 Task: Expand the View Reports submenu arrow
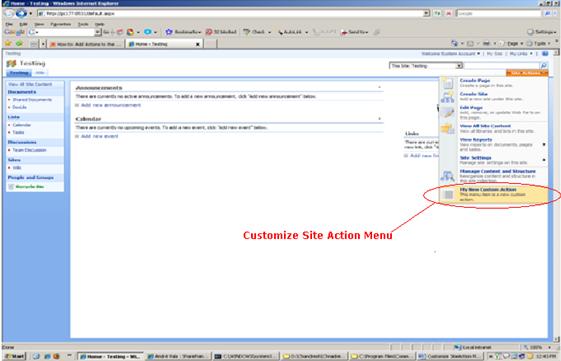544,145
